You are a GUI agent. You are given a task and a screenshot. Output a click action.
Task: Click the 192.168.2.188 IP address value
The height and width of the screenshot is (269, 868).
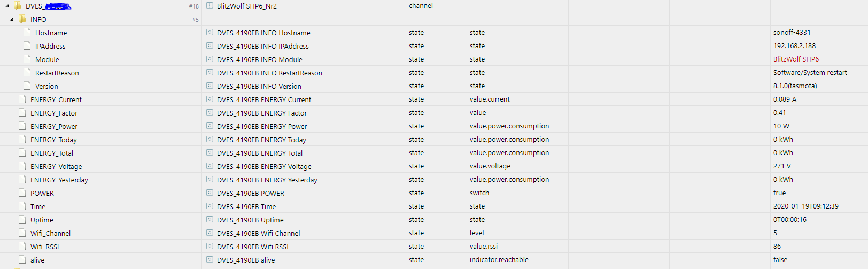pos(794,46)
